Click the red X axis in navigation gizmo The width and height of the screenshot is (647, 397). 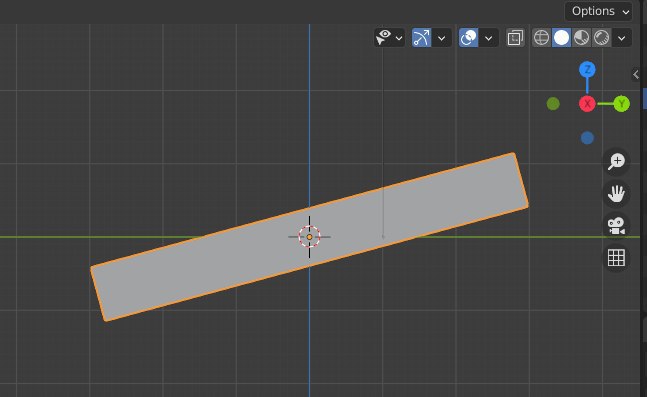587,104
